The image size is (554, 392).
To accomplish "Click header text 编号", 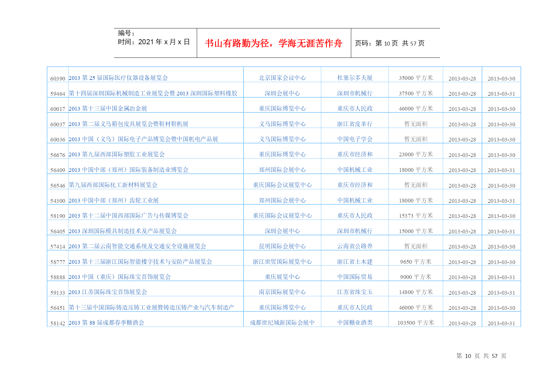I will pyautogui.click(x=126, y=33).
